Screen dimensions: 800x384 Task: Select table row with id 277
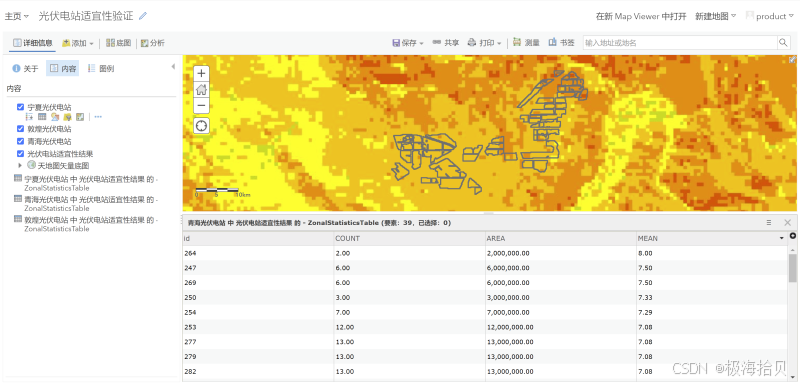485,342
